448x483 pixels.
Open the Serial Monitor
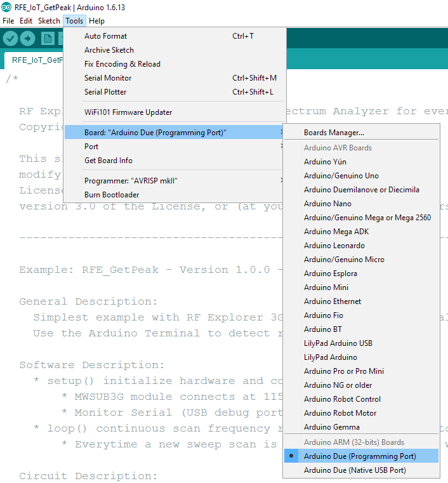click(175, 78)
